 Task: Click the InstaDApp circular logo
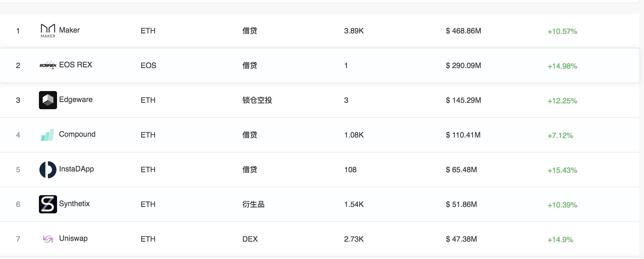click(48, 170)
